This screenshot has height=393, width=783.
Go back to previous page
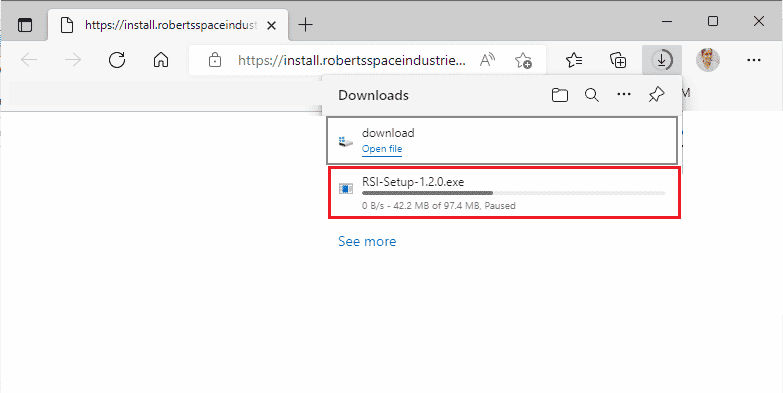[29, 60]
